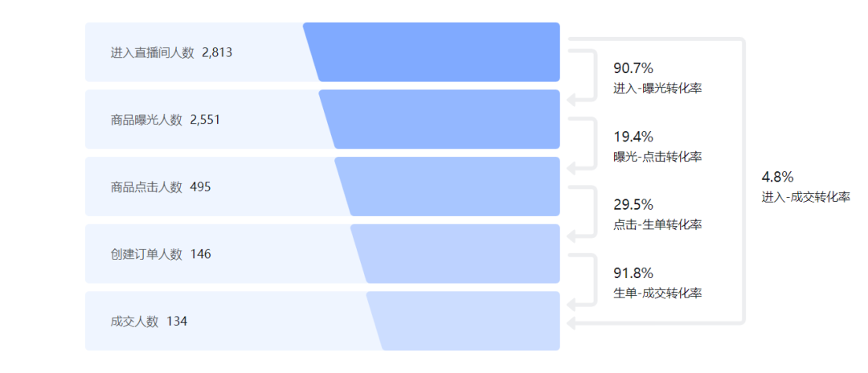
Task: Click the arrowhead pointing at 商品曝光人数 bar
Action: [571, 100]
